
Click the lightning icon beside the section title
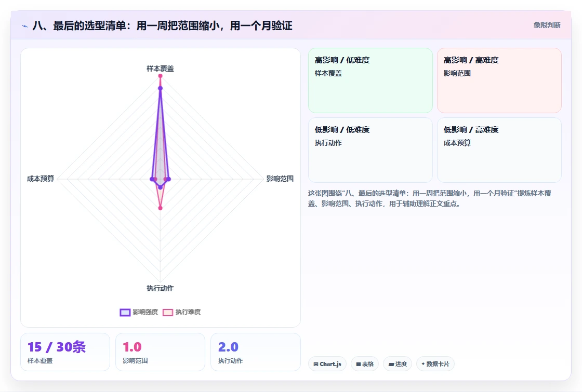coord(24,26)
